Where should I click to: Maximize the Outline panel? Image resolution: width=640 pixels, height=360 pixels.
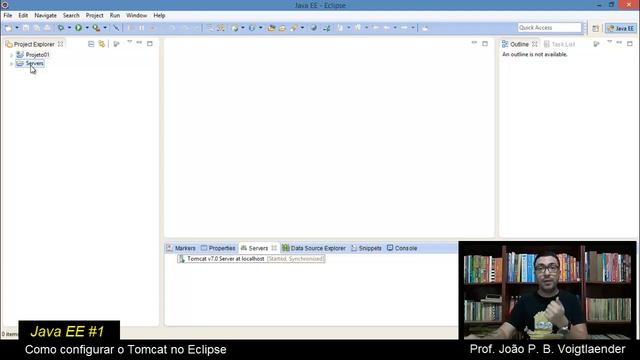pos(630,43)
